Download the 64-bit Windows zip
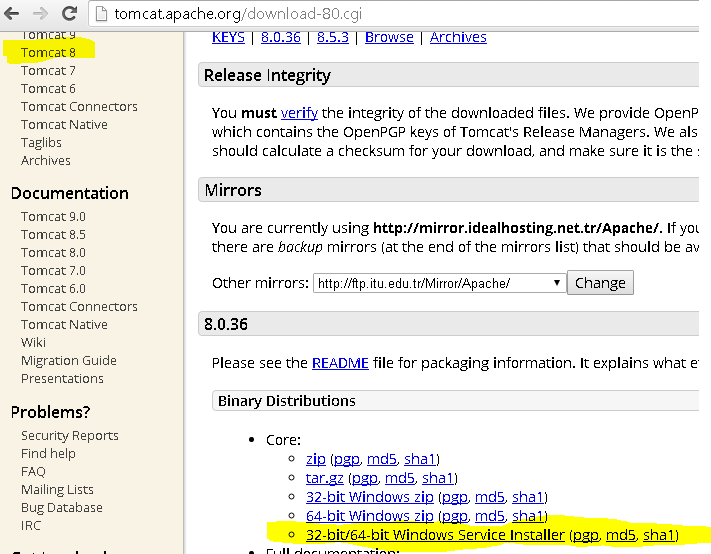 pos(370,516)
